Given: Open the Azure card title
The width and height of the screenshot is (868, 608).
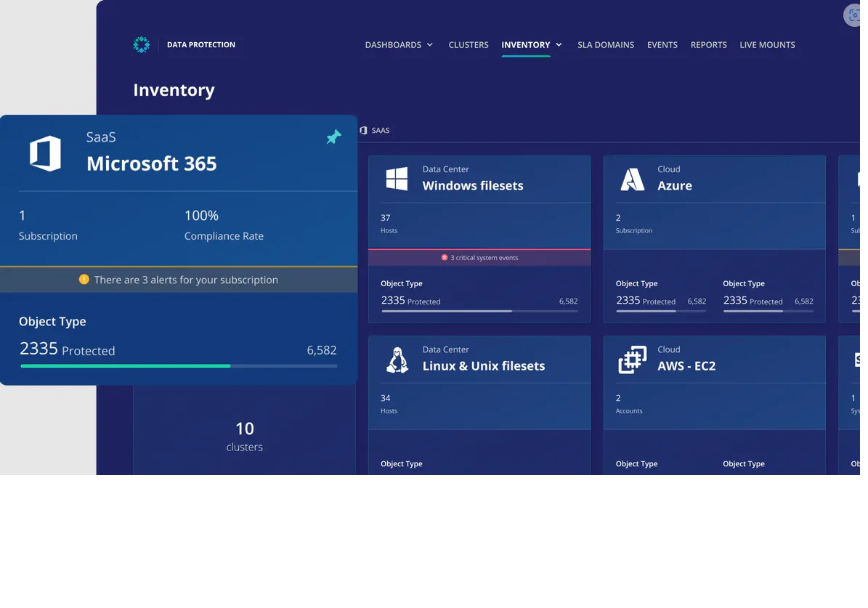Looking at the screenshot, I should click(675, 185).
